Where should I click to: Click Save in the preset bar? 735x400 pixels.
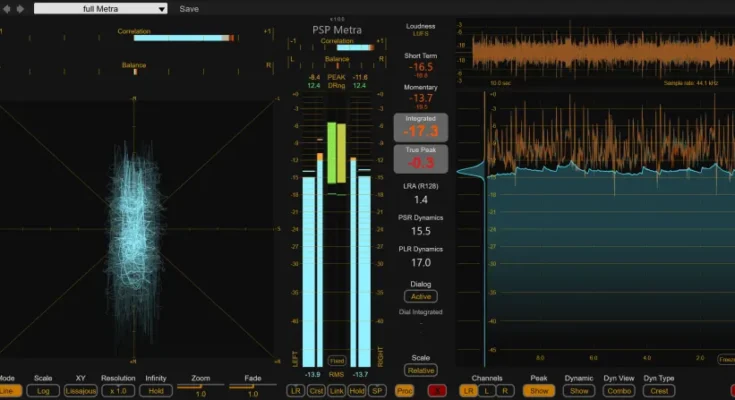pos(189,9)
